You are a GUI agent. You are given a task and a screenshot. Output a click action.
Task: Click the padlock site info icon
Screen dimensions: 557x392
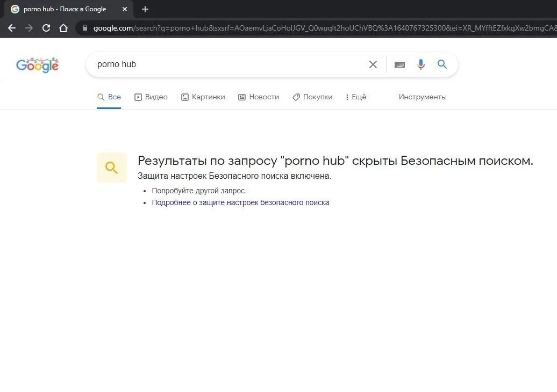point(85,28)
